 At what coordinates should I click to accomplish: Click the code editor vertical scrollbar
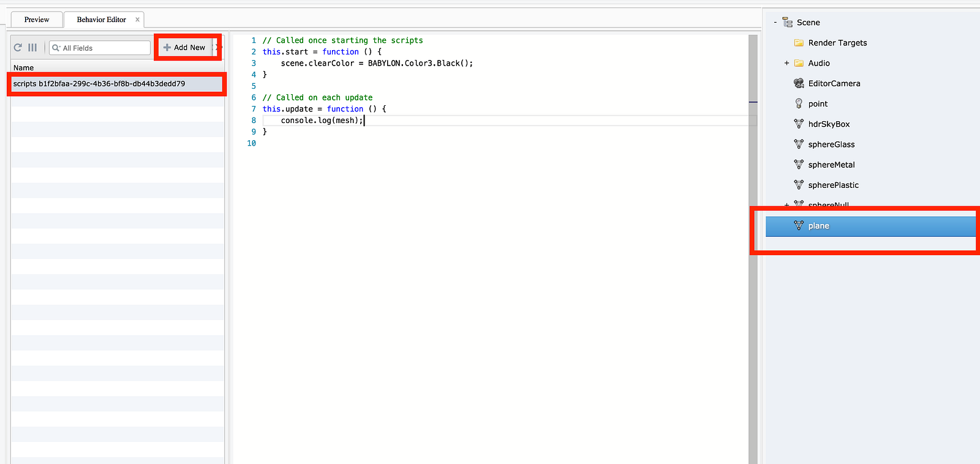[753, 249]
